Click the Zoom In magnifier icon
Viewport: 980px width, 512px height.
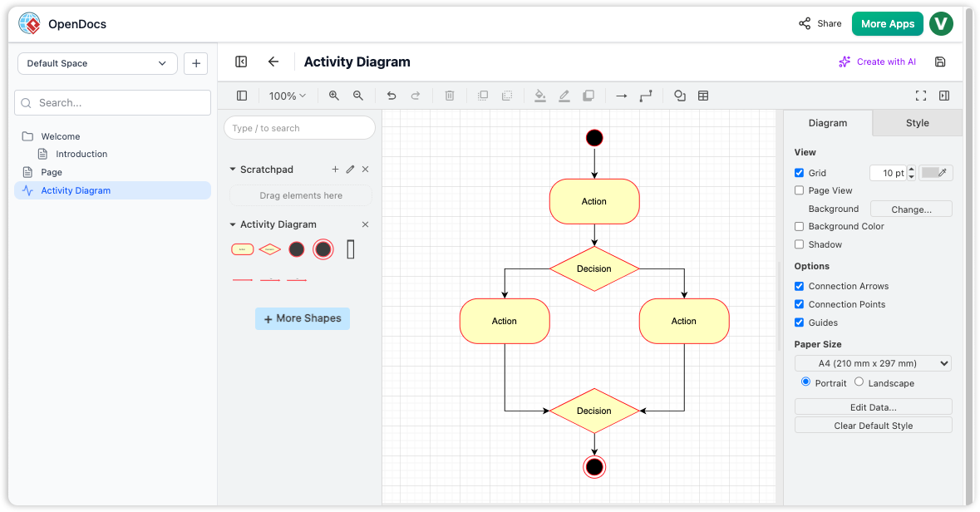tap(333, 96)
